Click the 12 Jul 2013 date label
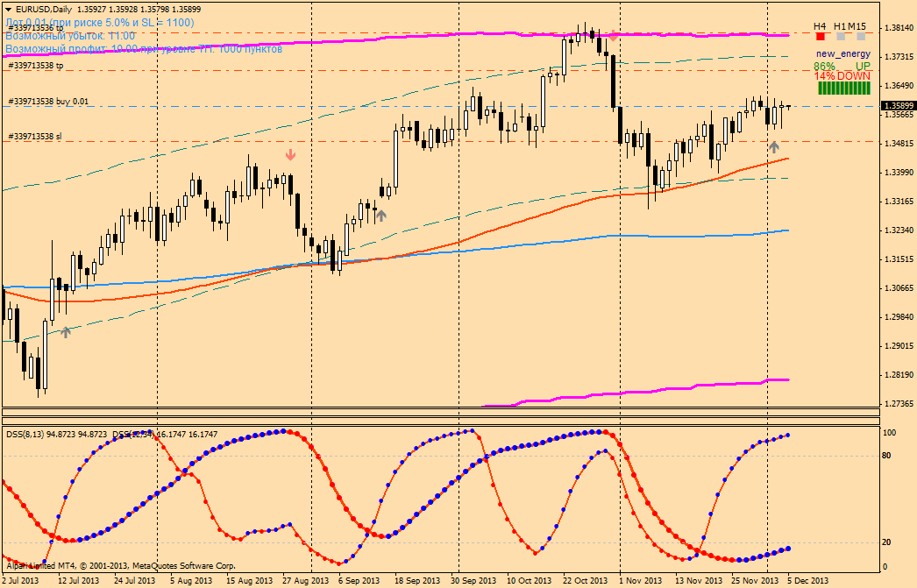The image size is (917, 588). coord(78,580)
